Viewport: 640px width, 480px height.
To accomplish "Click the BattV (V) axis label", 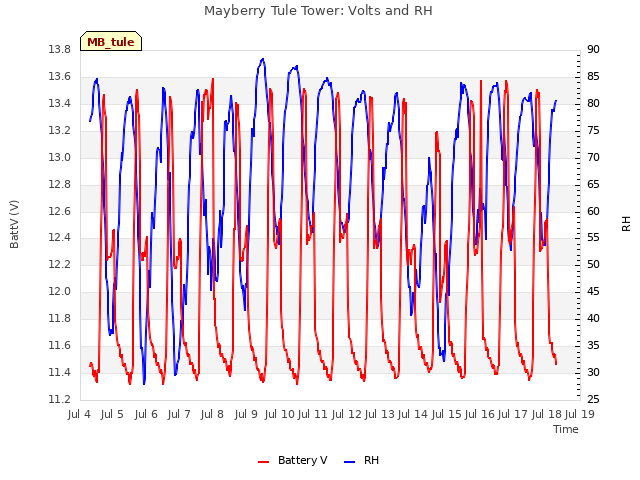I will 14,224.
